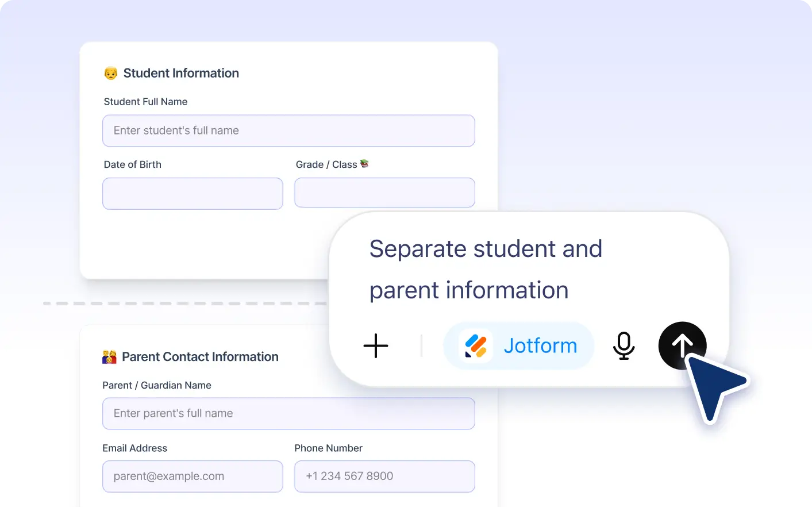Select the Jotform chip in prompt bar

click(518, 346)
